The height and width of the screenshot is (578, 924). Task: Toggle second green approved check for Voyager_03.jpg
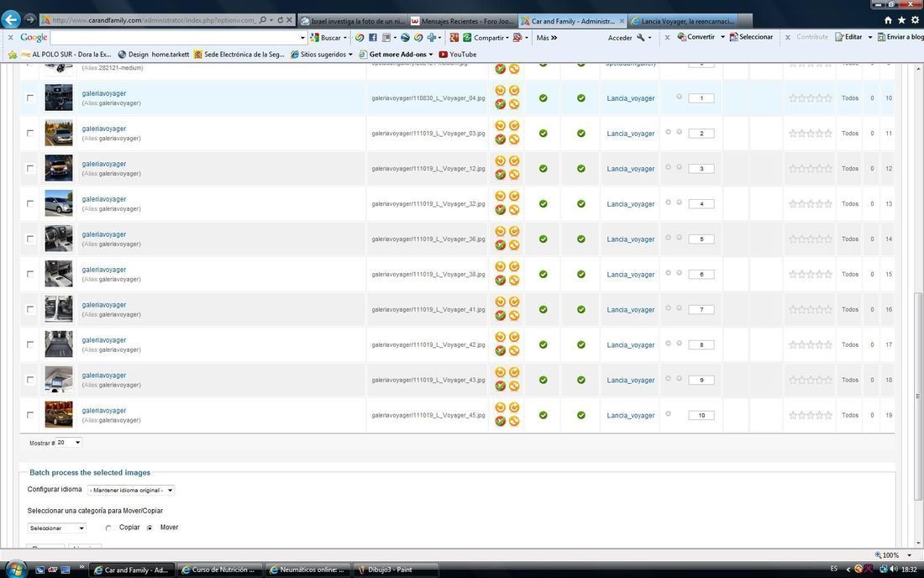pos(581,133)
